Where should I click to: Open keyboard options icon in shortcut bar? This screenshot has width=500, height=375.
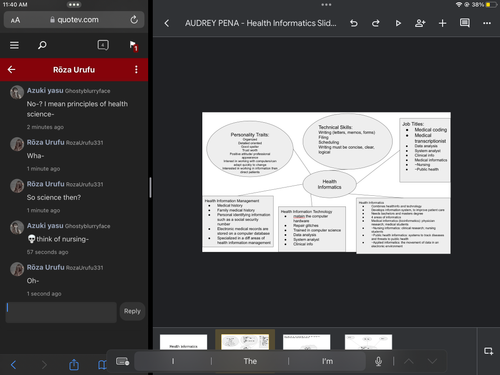[x=122, y=361]
